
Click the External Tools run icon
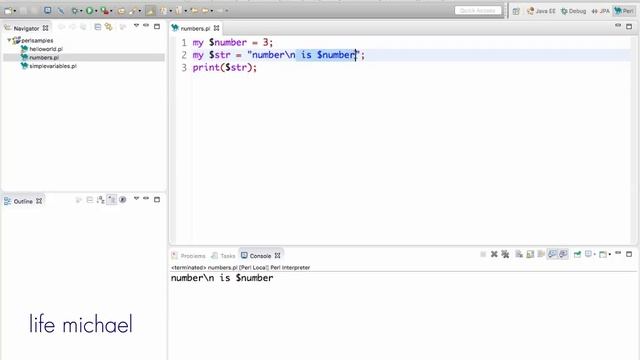coord(105,11)
